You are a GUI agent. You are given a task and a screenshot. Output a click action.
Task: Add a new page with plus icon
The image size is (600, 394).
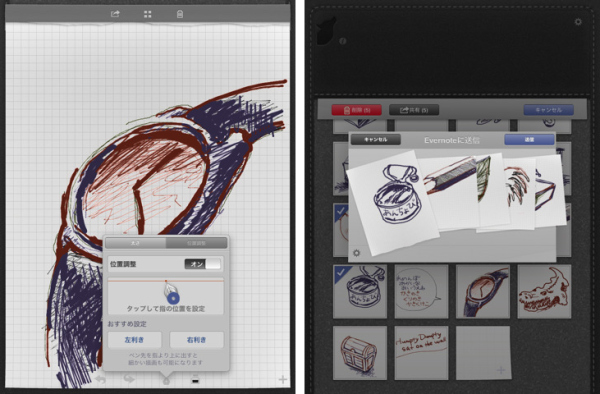tap(282, 379)
